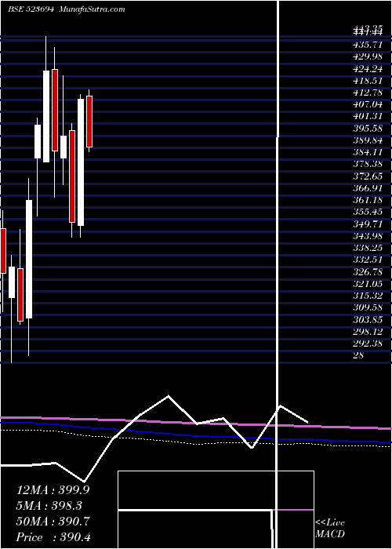Click the '50MA : 390.7' readout
Viewport: 392px width, 549px height.
[53, 521]
